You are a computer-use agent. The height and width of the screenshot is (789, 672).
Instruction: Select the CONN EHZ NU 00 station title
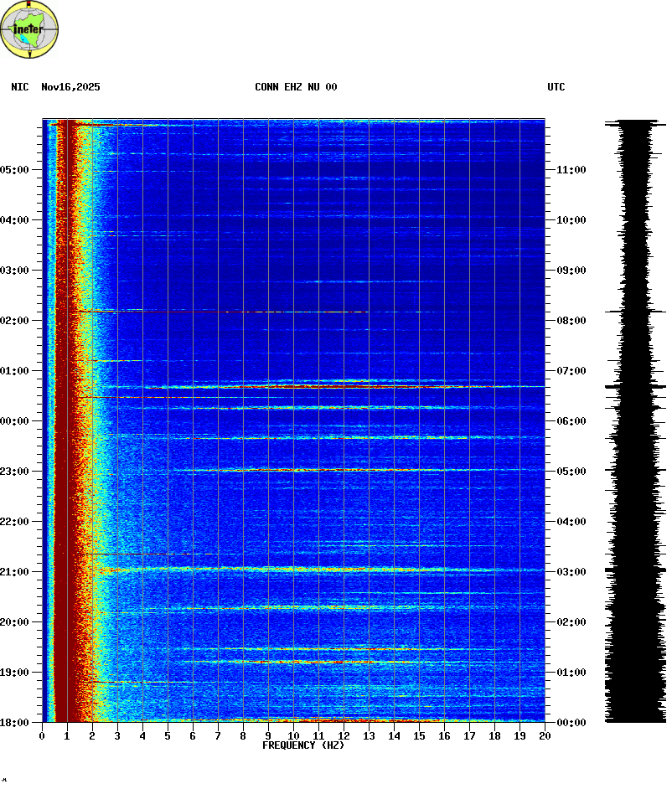(296, 87)
